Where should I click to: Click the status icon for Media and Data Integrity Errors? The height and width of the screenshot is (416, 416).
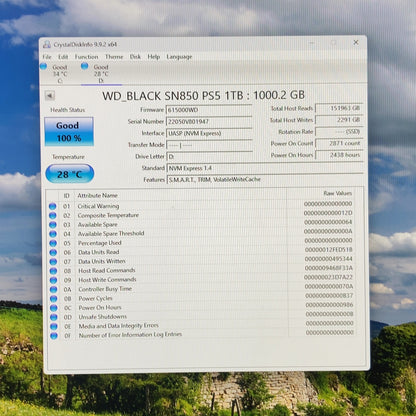[x=54, y=326]
